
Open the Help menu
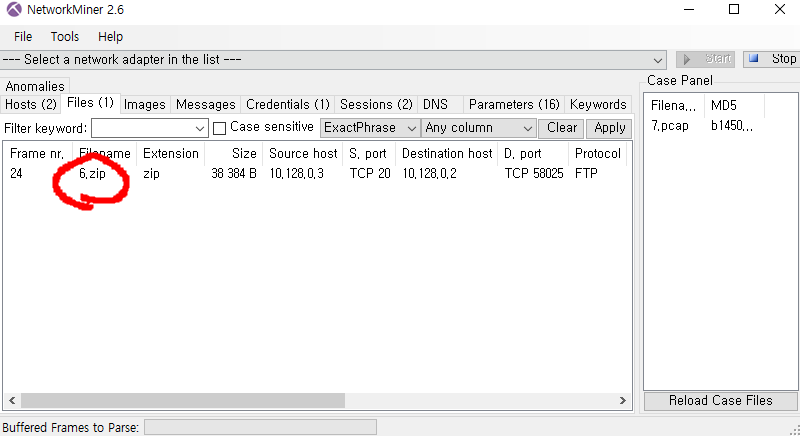point(110,37)
